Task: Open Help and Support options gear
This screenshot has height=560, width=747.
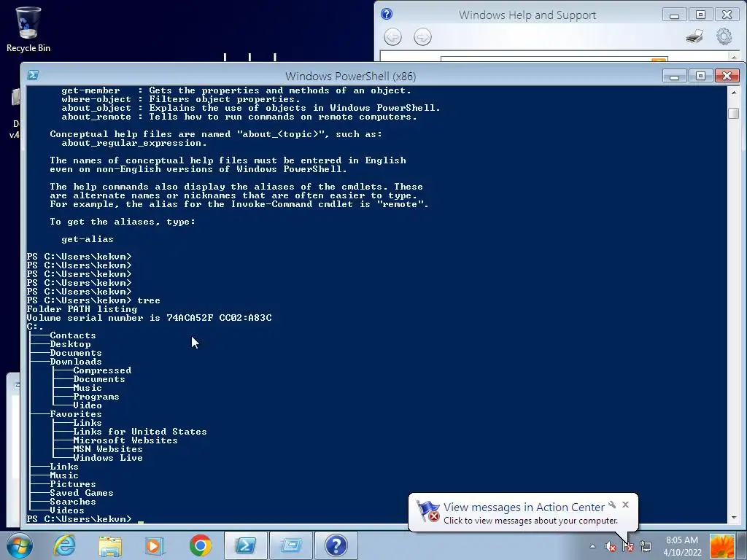Action: click(x=724, y=36)
